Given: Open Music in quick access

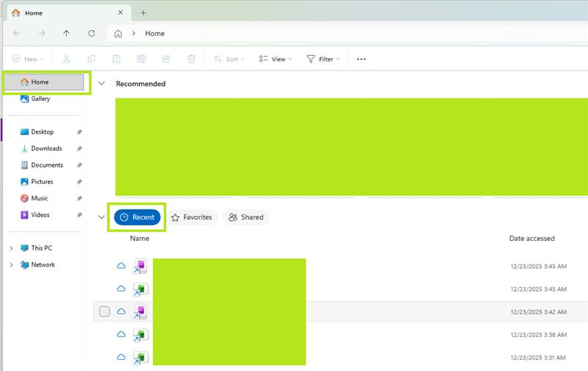Looking at the screenshot, I should (40, 198).
